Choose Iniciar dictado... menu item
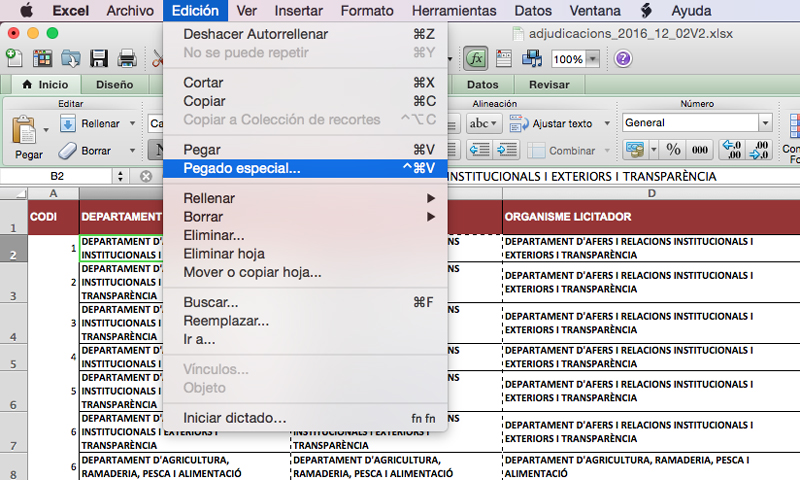 coord(305,418)
